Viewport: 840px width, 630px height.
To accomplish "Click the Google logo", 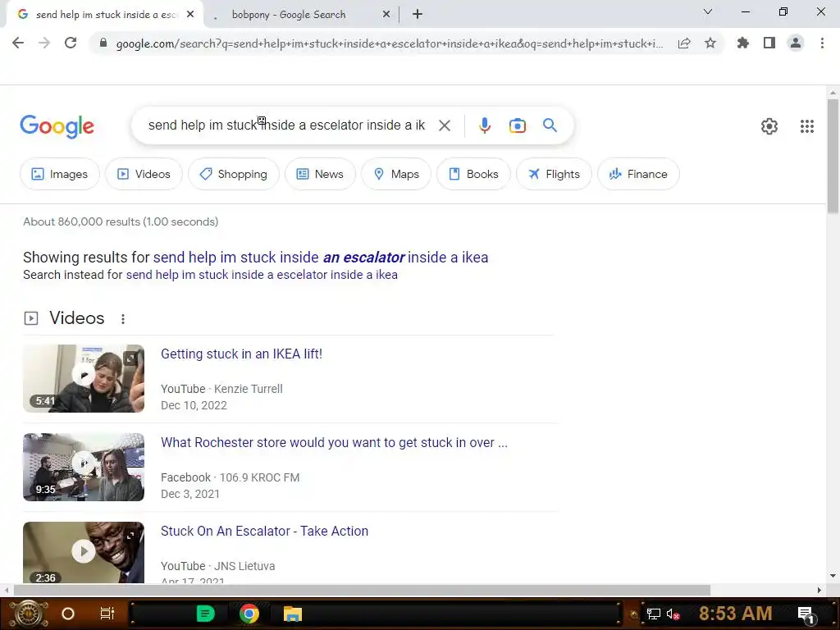I will (x=57, y=126).
